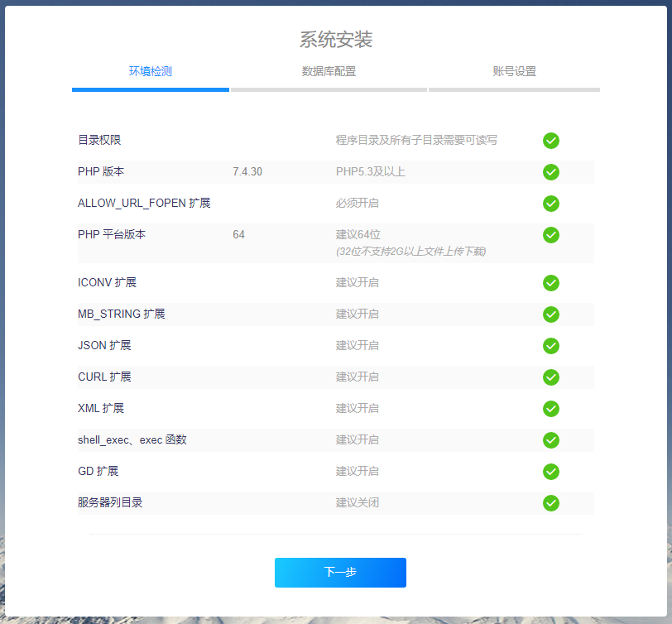Click the JSON 扩展 status checkmark

pyautogui.click(x=551, y=346)
